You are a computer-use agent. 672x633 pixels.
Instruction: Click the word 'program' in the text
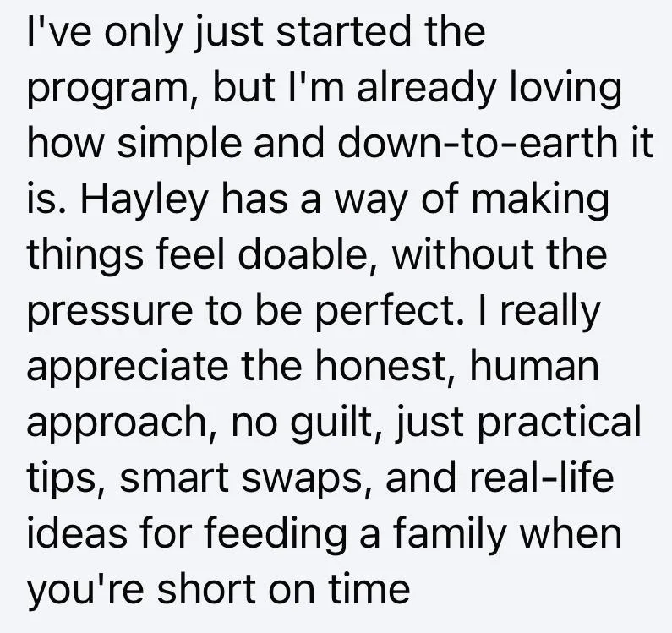tap(107, 88)
